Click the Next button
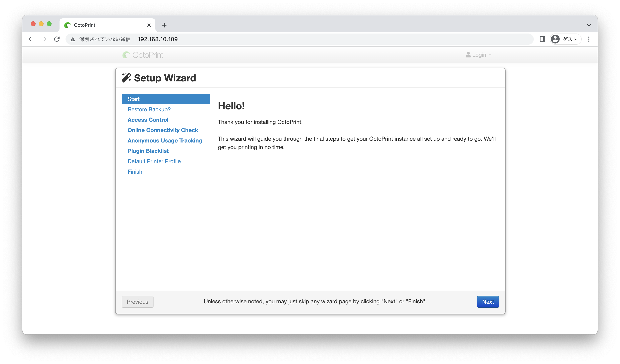This screenshot has height=364, width=620. point(488,302)
